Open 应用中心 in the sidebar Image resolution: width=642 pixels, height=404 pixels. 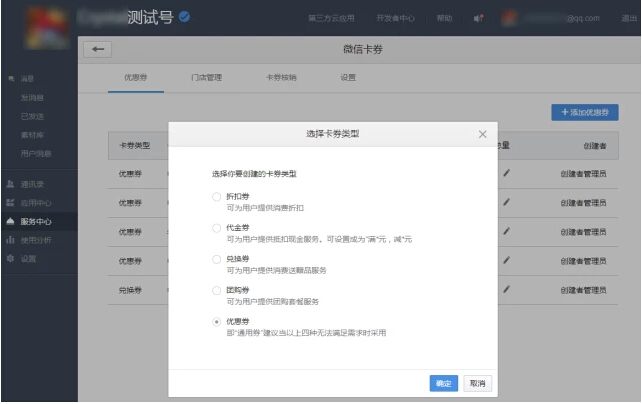pos(35,203)
